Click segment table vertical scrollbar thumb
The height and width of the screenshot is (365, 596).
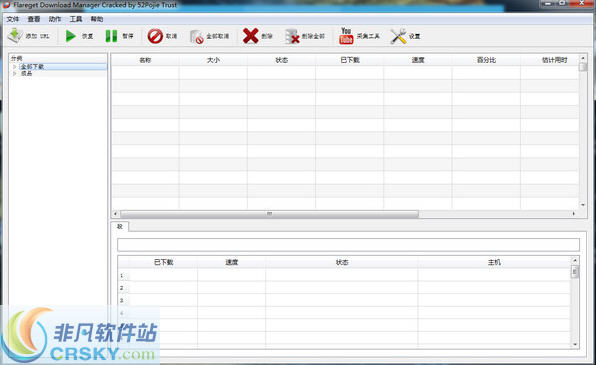pyautogui.click(x=575, y=271)
